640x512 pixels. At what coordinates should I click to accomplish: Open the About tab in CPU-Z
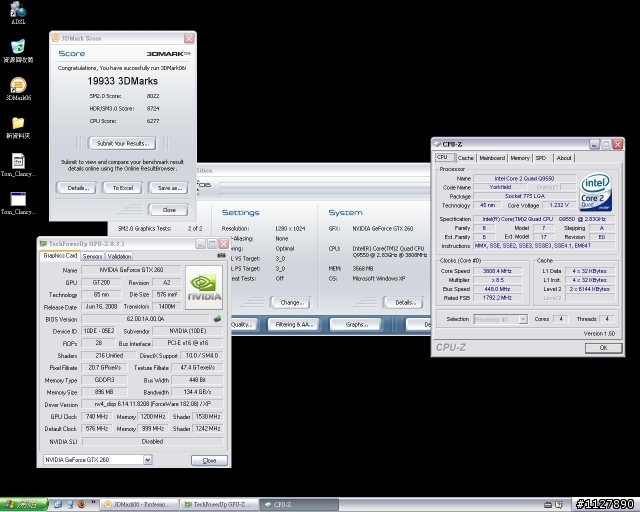(564, 158)
